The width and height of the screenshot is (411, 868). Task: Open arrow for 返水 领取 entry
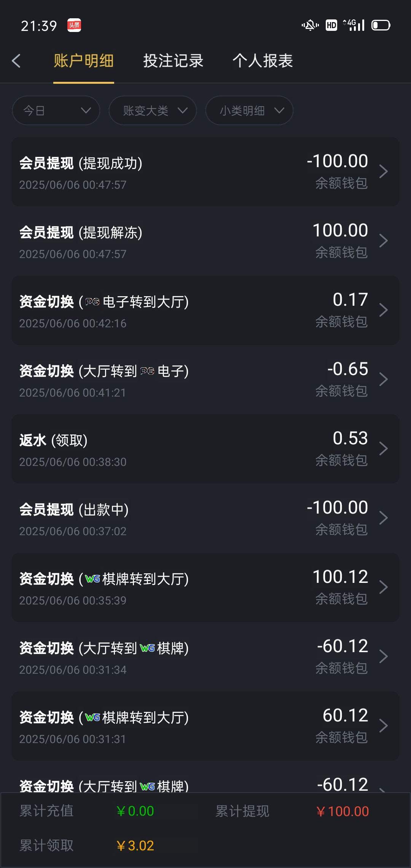pyautogui.click(x=383, y=448)
